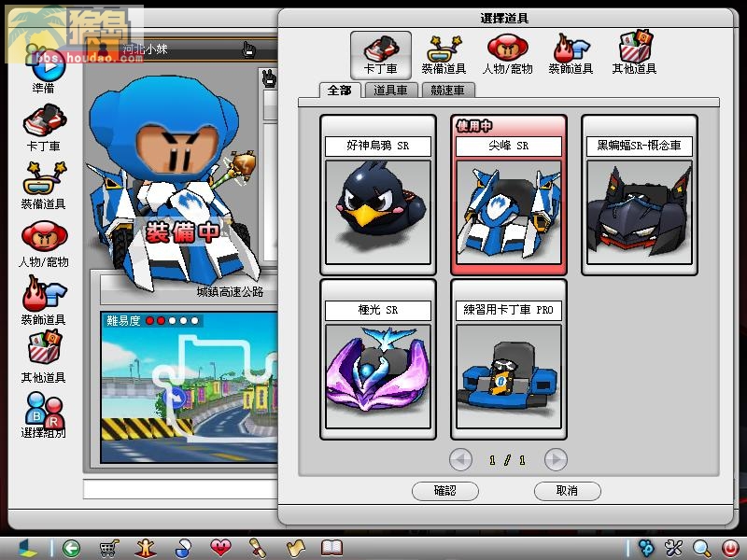Go to previous page of karts
747x560 pixels.
click(x=460, y=459)
